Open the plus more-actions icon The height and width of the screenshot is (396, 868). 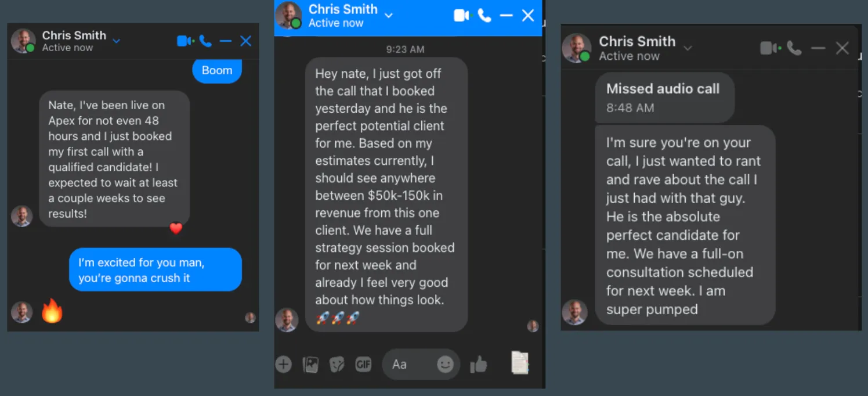tap(283, 364)
